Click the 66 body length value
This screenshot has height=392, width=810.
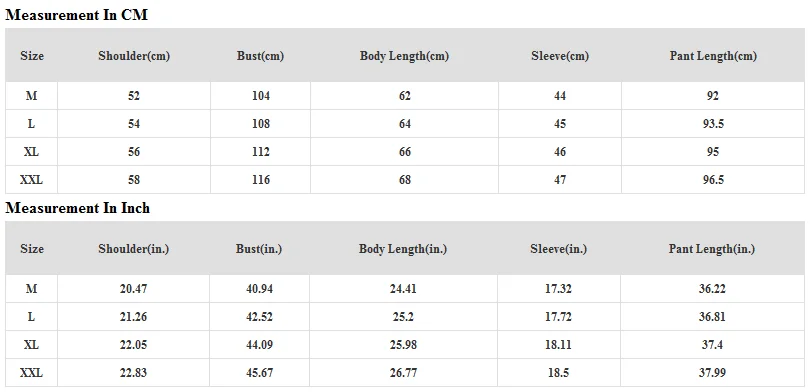point(404,152)
